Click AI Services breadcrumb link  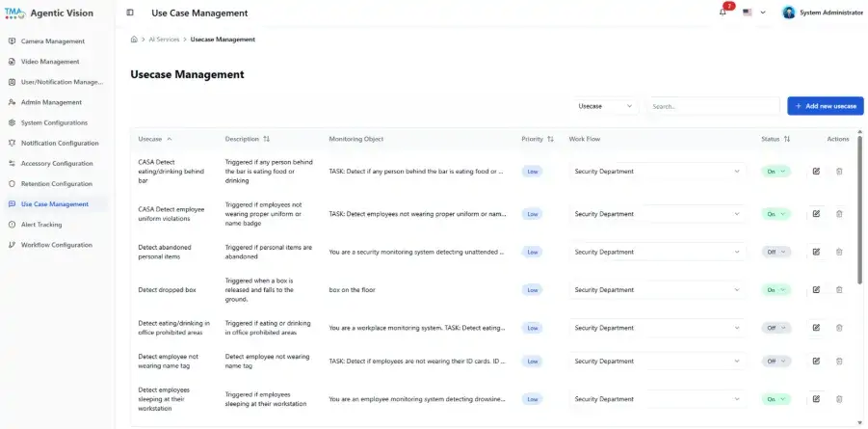164,40
